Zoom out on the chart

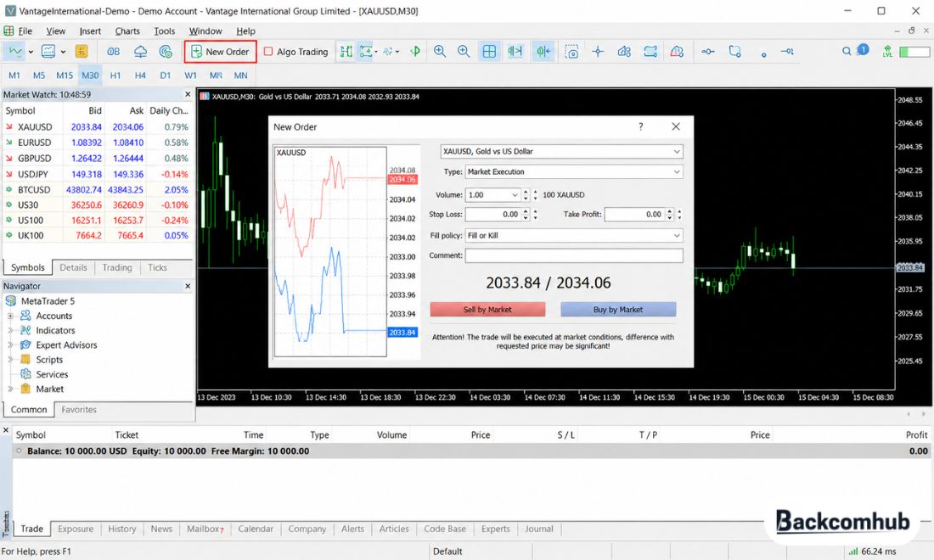coord(464,52)
